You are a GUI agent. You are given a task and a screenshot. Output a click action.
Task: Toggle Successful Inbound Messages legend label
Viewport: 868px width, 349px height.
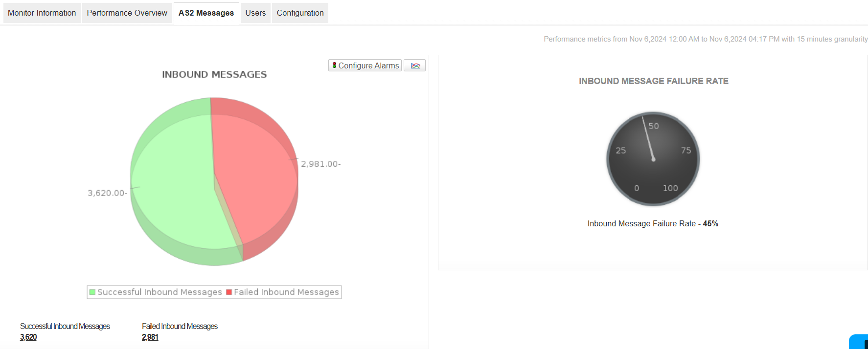pyautogui.click(x=160, y=292)
